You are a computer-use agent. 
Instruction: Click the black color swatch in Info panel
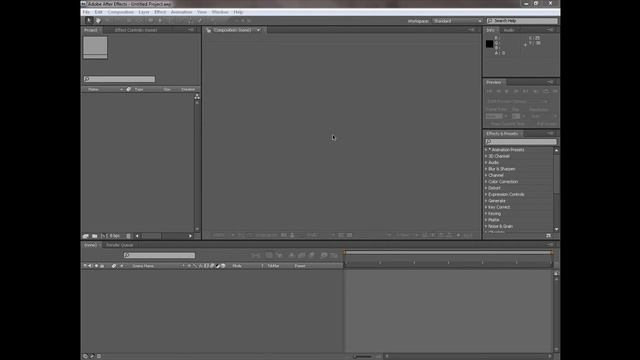489,44
